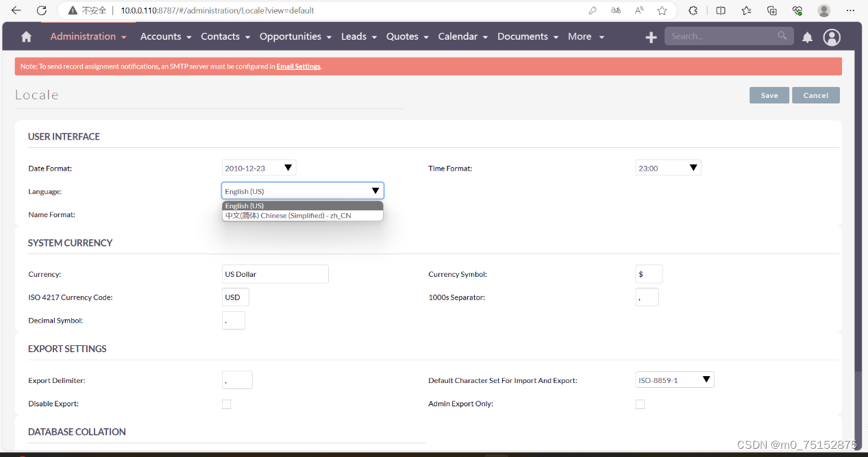
Task: Refresh the page with the reload icon
Action: (x=42, y=10)
